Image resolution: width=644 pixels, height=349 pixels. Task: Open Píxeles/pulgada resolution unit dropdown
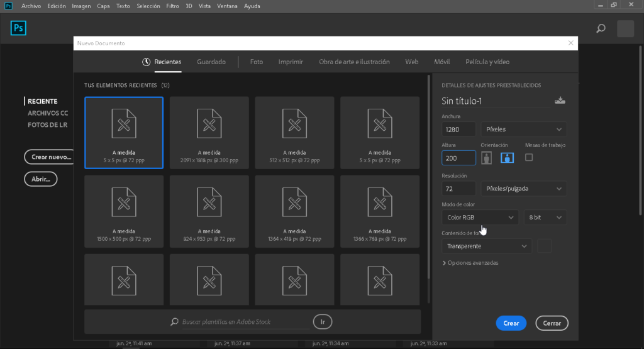coord(524,189)
